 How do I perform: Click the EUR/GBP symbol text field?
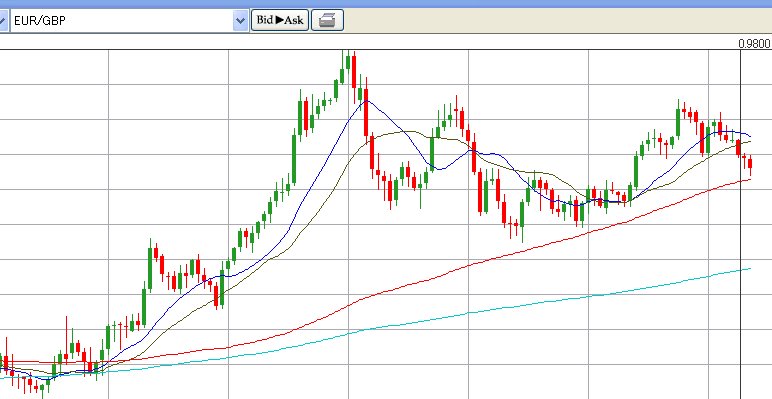(x=122, y=21)
